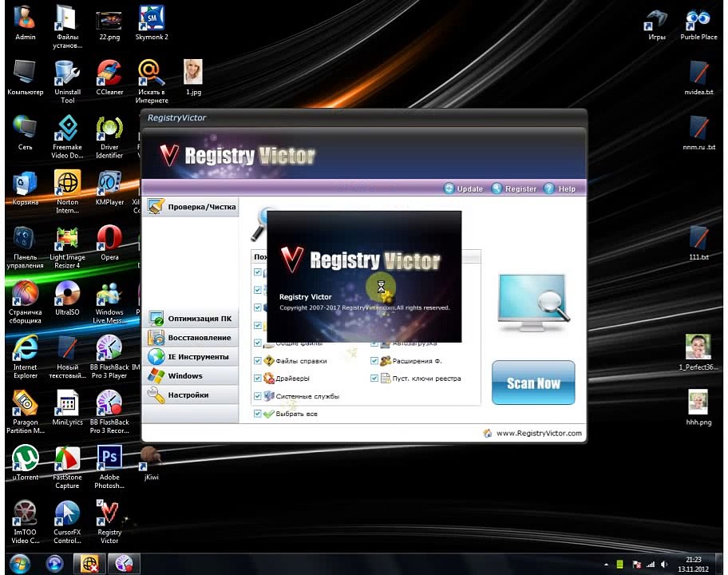Click the empty registry keys document icon

(x=386, y=378)
